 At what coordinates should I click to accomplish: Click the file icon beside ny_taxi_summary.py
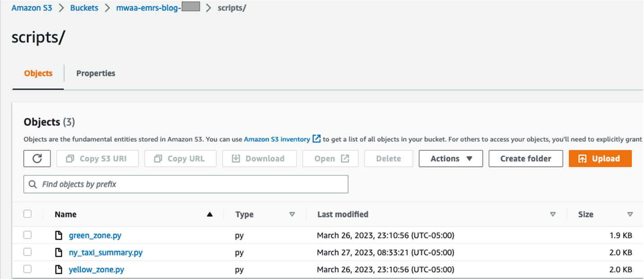tap(58, 252)
